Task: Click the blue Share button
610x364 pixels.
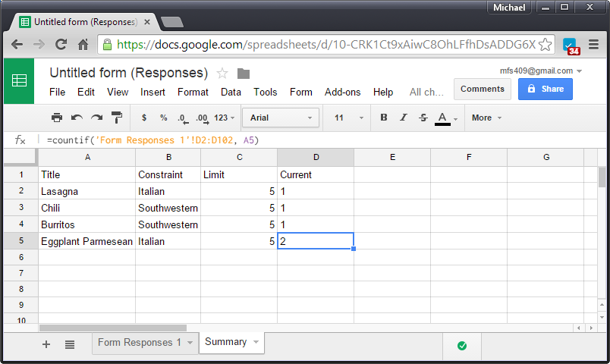Action: coord(545,89)
